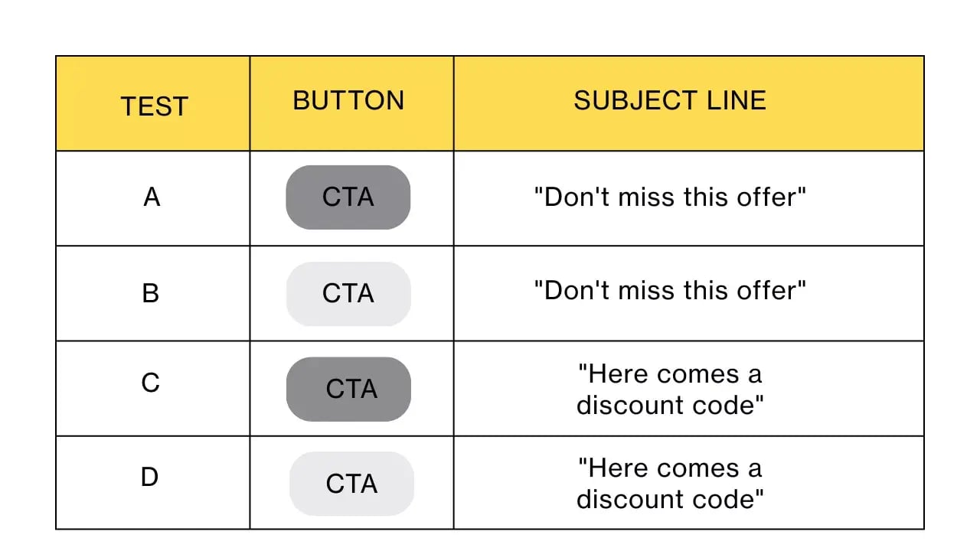Click the dark gray CTA button in test A
The height and width of the screenshot is (551, 980).
click(x=348, y=197)
